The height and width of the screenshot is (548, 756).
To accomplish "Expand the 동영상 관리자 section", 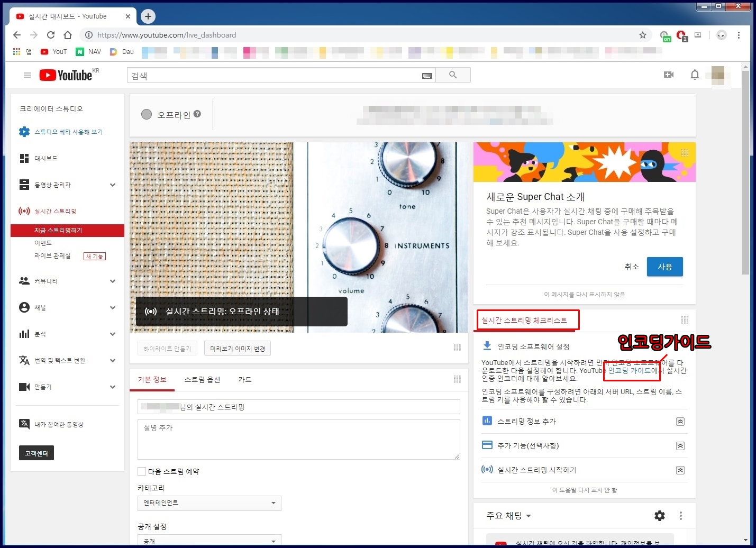I will coord(113,185).
